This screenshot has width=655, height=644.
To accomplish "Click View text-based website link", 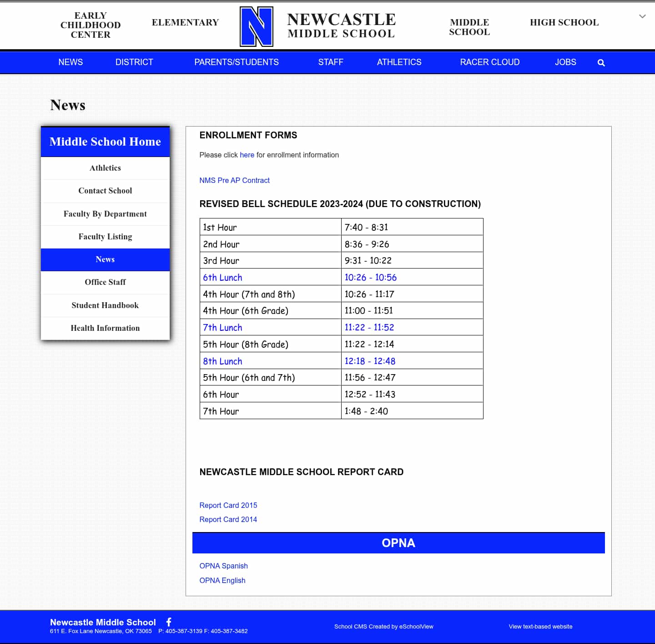I will click(x=540, y=627).
